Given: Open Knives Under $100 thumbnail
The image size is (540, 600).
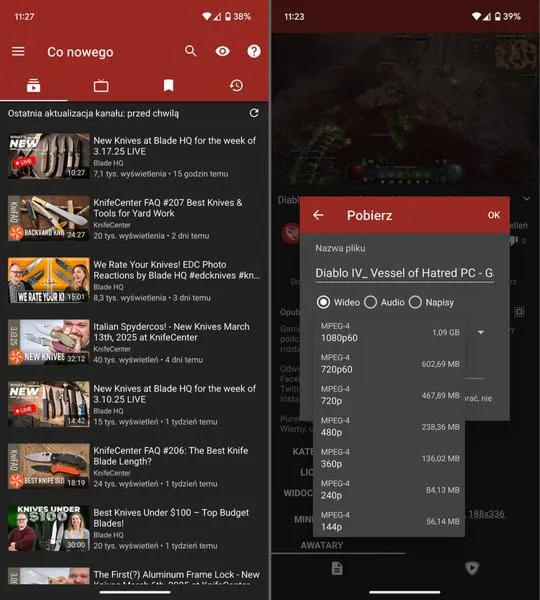Looking at the screenshot, I should click(x=49, y=528).
